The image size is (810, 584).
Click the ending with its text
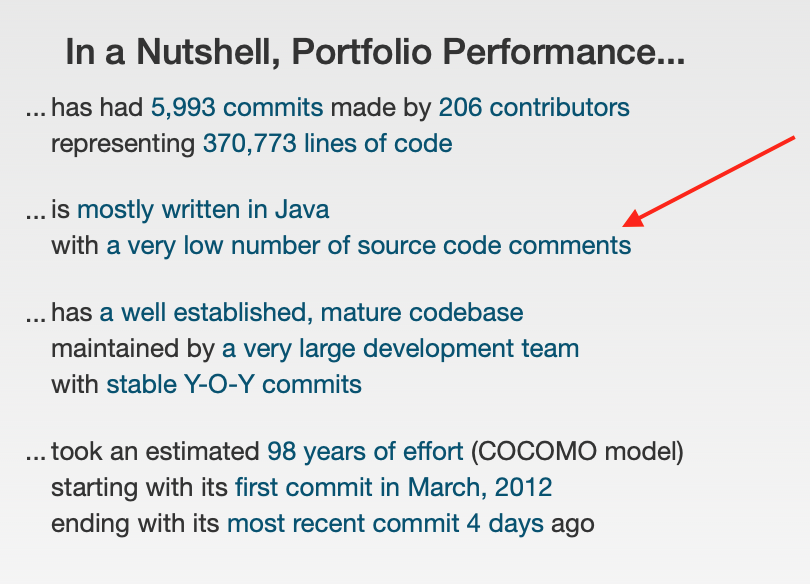click(x=135, y=524)
